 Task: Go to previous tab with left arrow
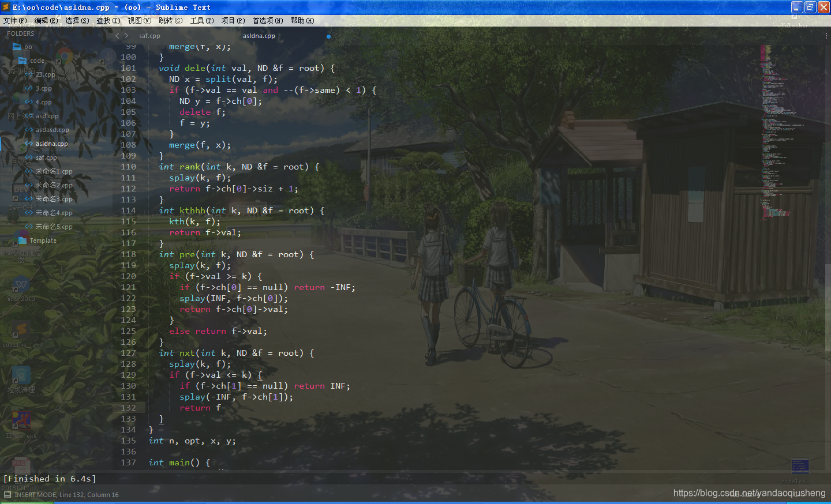(117, 36)
